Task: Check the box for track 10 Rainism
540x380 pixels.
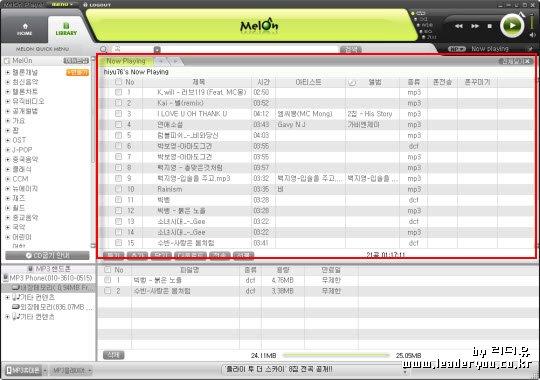Action: (x=118, y=189)
